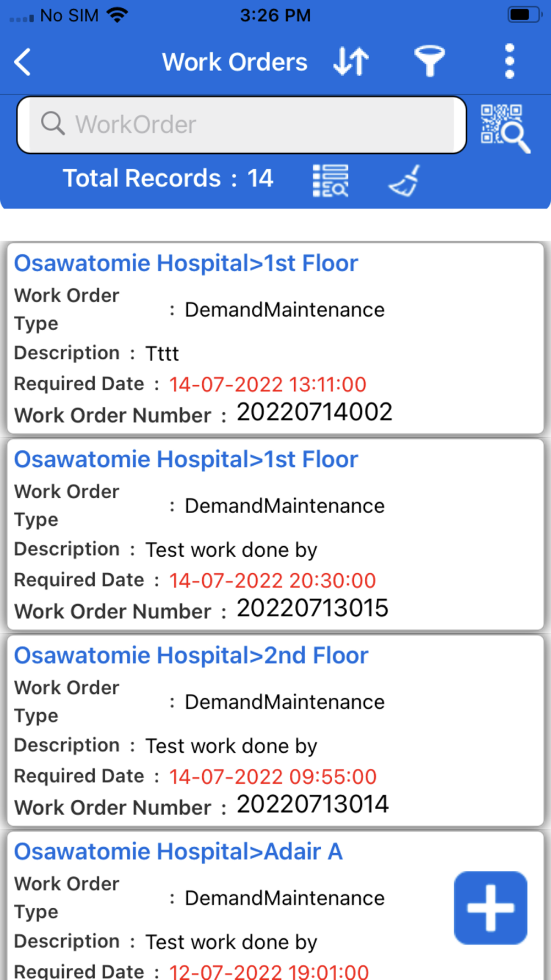Screen dimensions: 551x980
Task: Tap the back arrow icon
Action: point(23,62)
